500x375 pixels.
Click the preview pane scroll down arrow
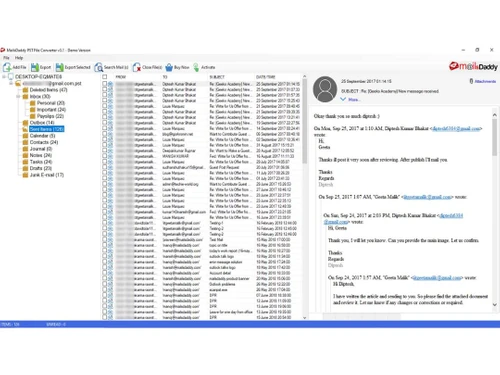point(494,305)
